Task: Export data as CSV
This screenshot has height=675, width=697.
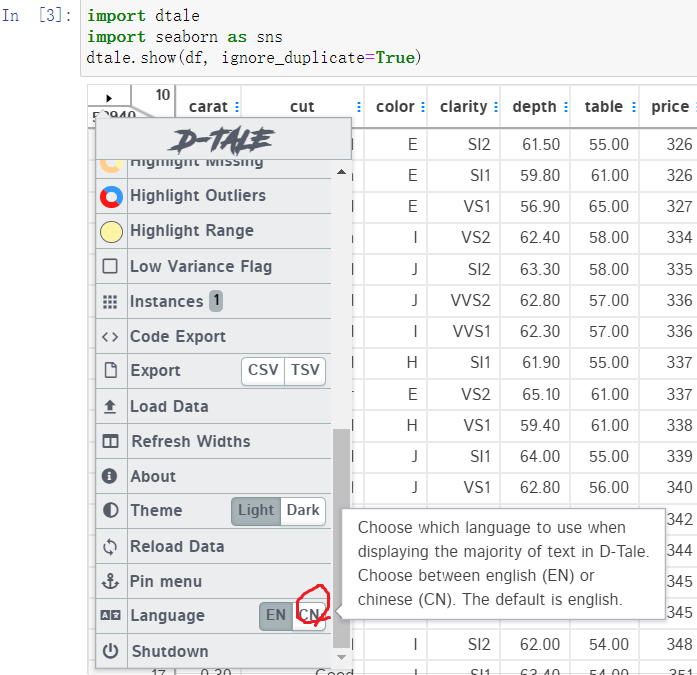Action: (263, 371)
